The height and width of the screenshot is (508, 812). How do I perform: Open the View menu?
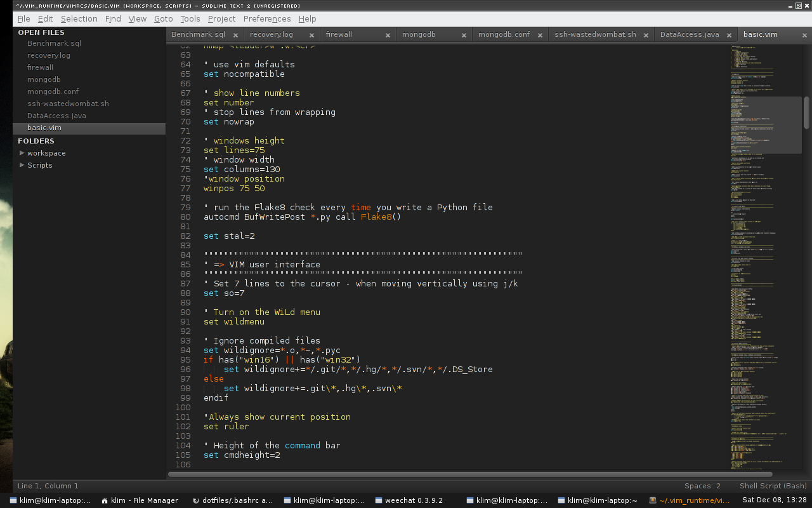[138, 19]
